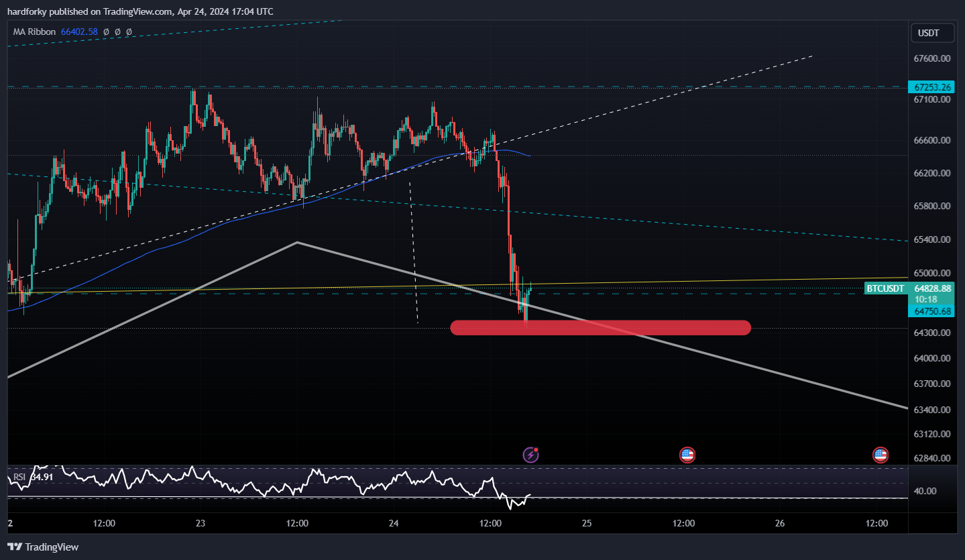965x560 pixels.
Task: Click the publication header text by hardforky
Action: pyautogui.click(x=140, y=11)
